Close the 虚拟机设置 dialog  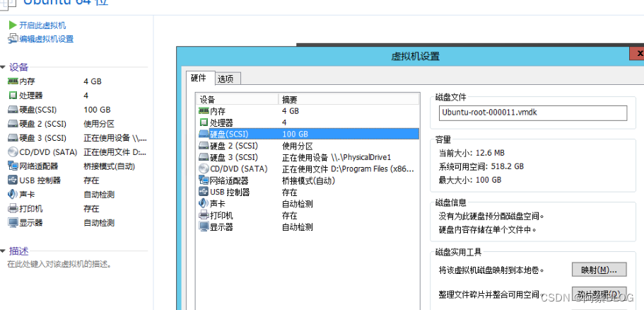point(638,54)
